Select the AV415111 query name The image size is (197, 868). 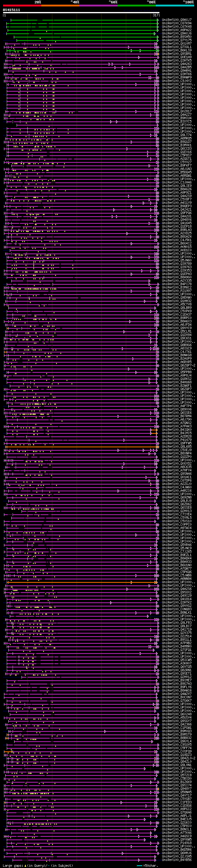pos(11,10)
